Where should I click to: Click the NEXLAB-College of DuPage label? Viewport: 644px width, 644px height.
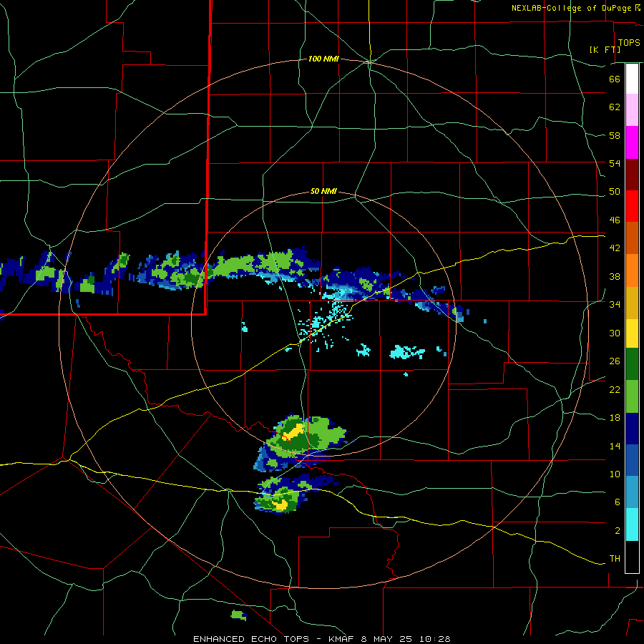coord(571,8)
